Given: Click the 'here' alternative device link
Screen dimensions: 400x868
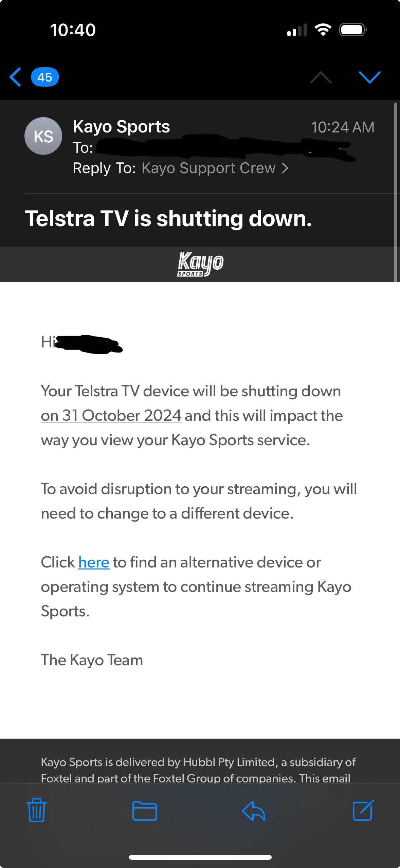Looking at the screenshot, I should [x=94, y=562].
